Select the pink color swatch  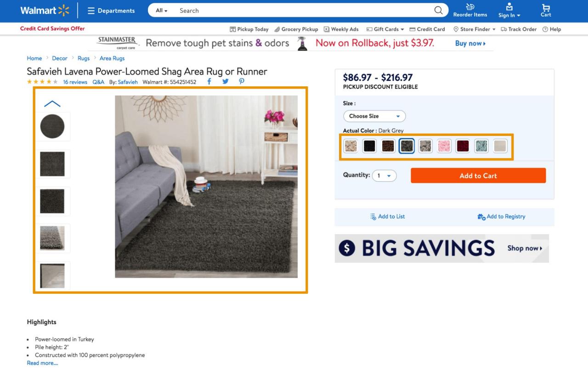(x=444, y=146)
